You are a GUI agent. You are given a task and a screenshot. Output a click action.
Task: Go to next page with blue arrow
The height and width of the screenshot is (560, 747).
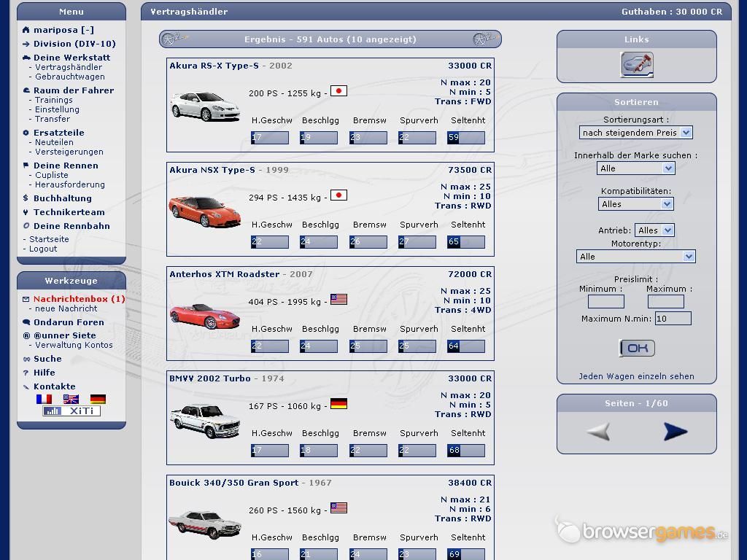click(x=675, y=432)
